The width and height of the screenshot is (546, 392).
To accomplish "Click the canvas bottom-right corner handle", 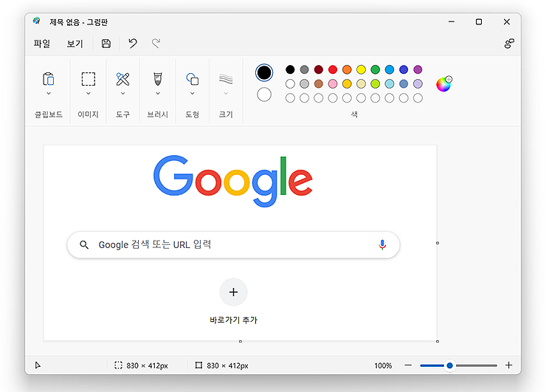I will (438, 342).
